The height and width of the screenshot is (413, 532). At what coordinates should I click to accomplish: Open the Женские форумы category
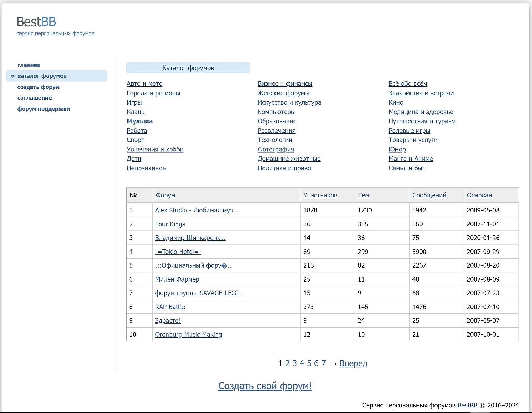(283, 93)
